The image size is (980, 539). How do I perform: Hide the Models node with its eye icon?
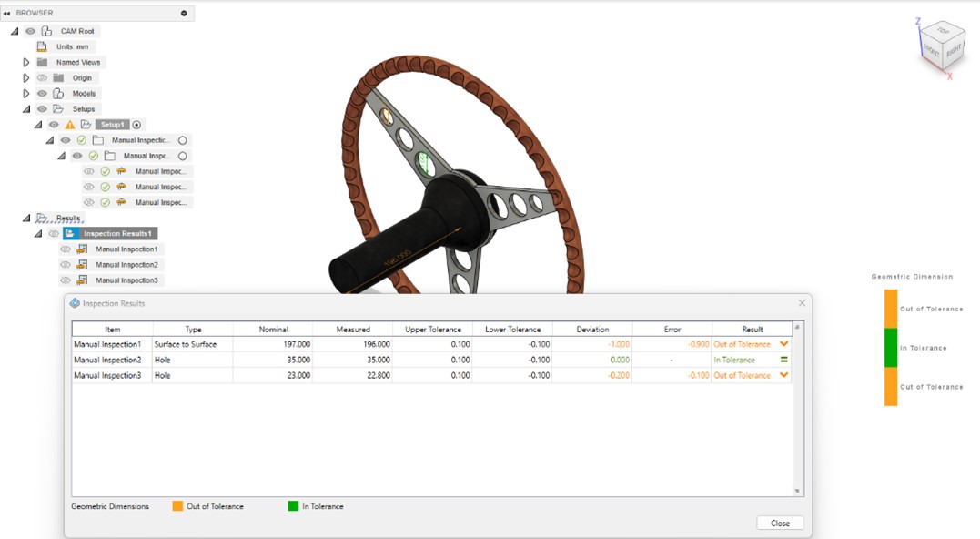(x=41, y=93)
